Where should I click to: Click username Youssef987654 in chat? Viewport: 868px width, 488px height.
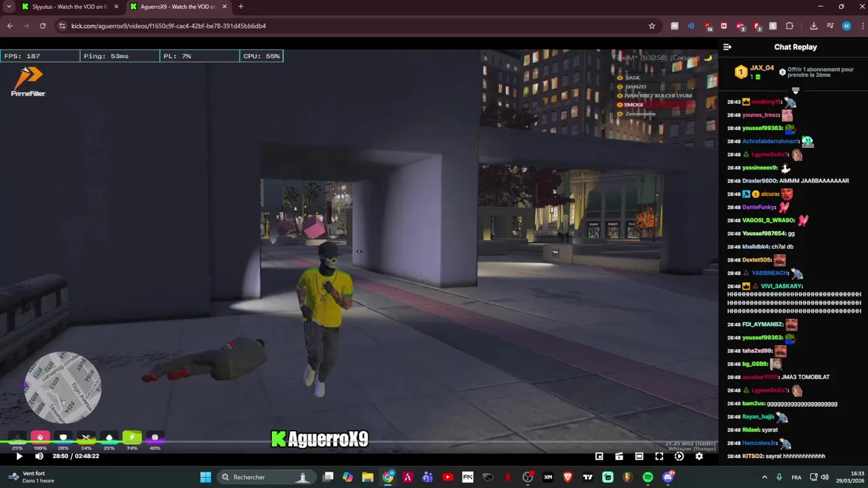764,233
